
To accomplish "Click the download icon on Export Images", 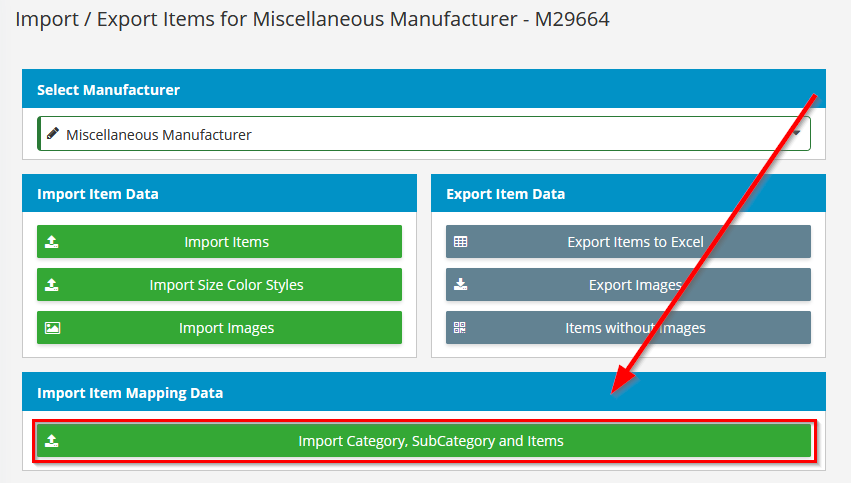I will 460,284.
